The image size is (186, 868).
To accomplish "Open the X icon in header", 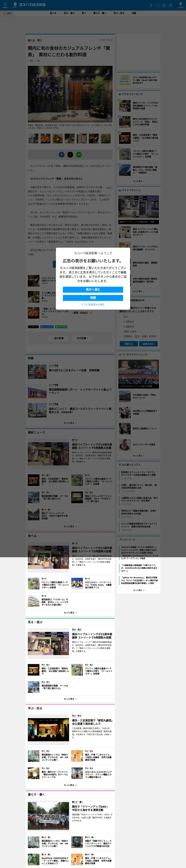I will pyautogui.click(x=158, y=5).
